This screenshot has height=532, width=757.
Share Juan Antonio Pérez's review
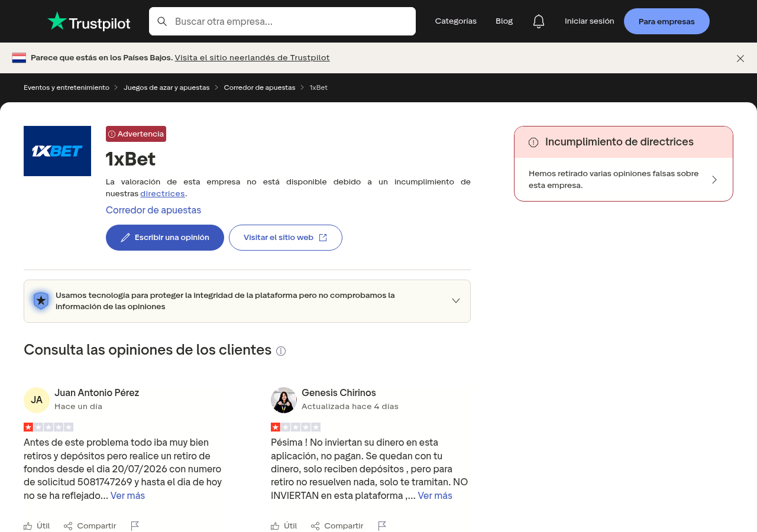90,525
